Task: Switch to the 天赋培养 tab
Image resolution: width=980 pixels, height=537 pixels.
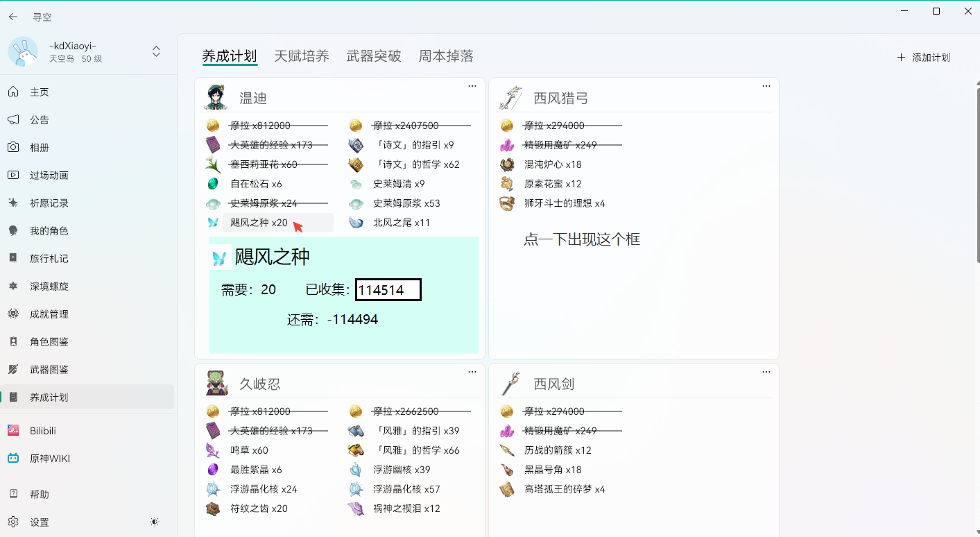Action: pos(302,56)
